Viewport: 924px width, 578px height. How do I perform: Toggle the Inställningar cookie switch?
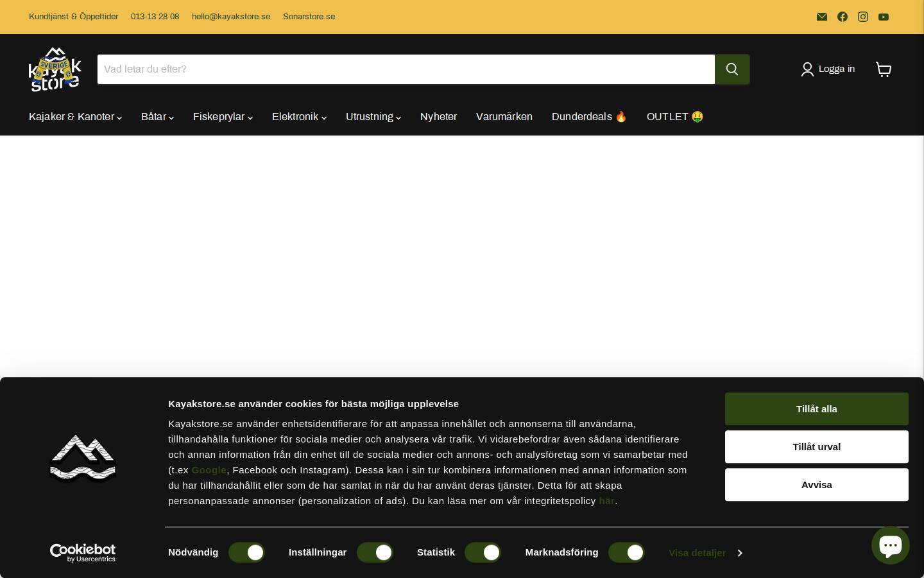[375, 552]
